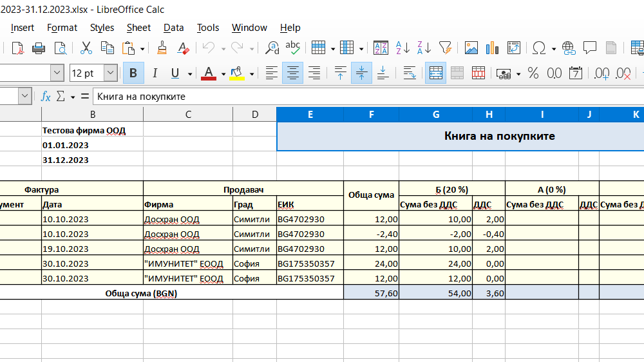Cut selection with scissors icon
The image size is (644, 362).
pyautogui.click(x=86, y=48)
